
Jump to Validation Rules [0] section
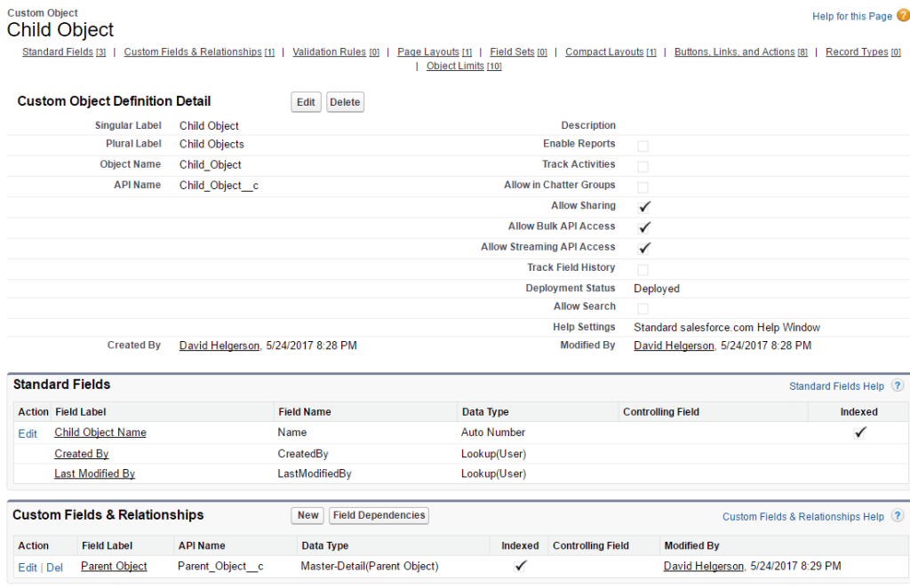point(335,52)
